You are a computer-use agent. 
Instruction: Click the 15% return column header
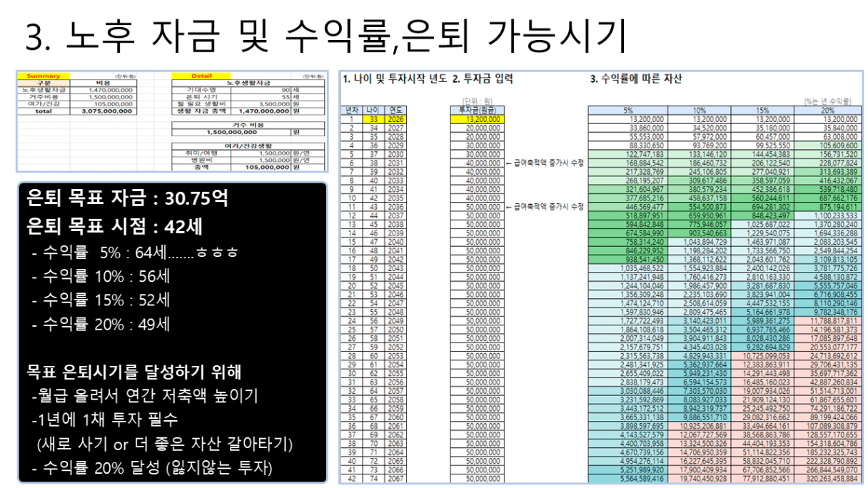point(758,111)
